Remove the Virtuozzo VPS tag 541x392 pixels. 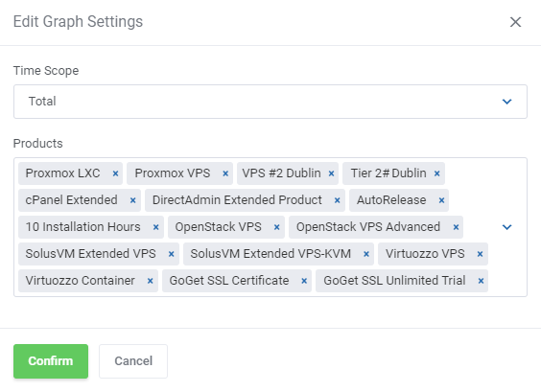(480, 254)
